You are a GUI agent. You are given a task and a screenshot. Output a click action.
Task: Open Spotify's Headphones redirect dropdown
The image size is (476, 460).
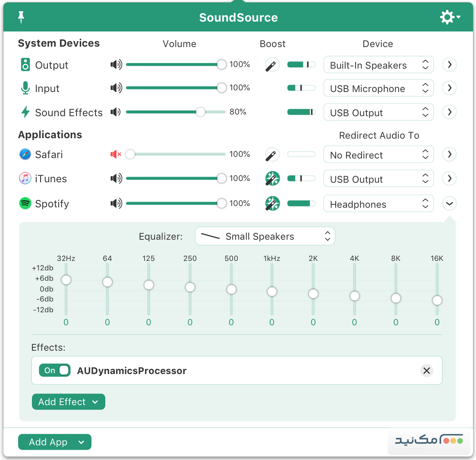378,203
